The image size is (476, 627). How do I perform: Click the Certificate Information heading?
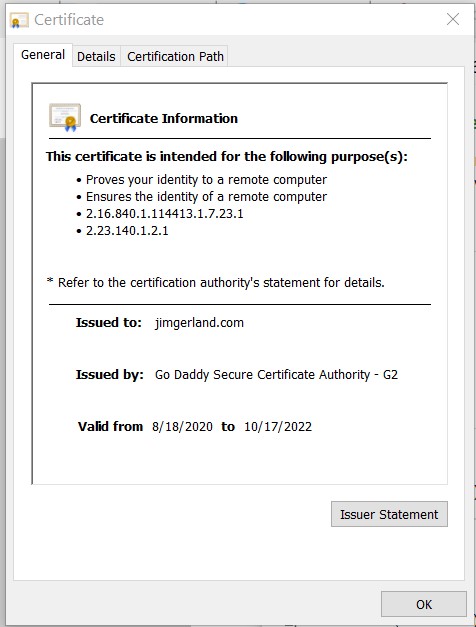[164, 118]
